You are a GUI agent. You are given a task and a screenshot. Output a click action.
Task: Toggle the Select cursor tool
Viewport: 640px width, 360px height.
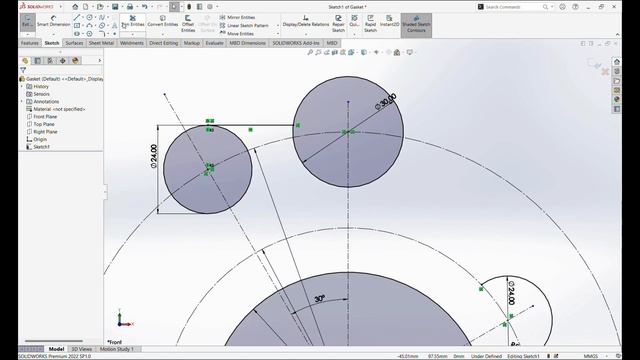point(174,7)
